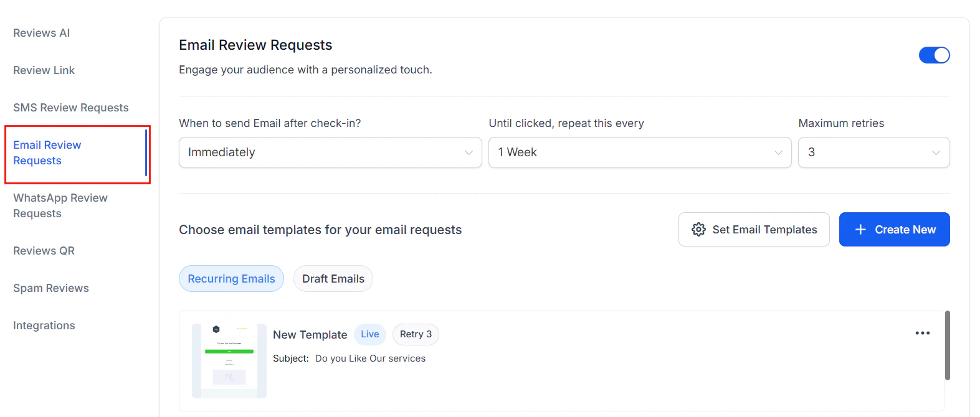Open the Maximum retries dropdown
The height and width of the screenshot is (417, 980).
coord(873,152)
